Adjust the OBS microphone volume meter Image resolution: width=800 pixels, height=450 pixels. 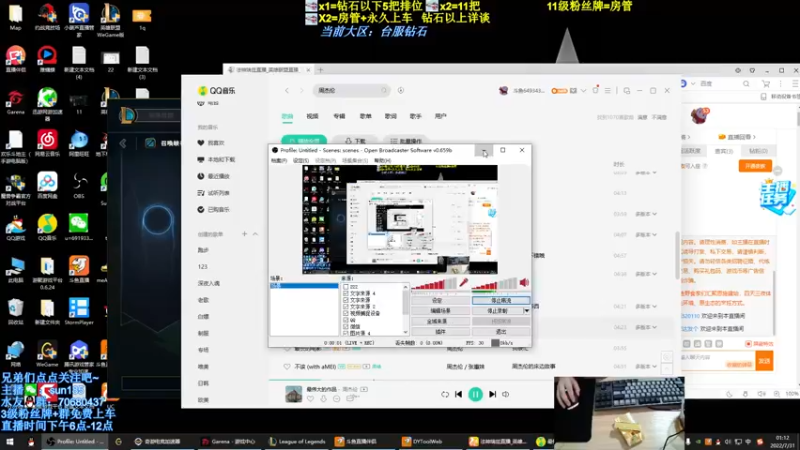434,284
